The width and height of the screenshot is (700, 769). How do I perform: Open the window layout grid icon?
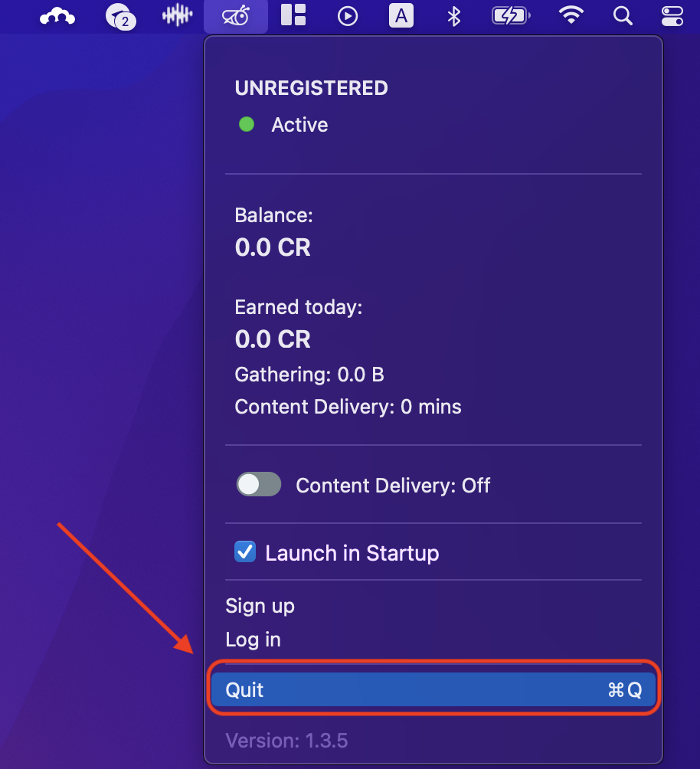[x=293, y=15]
